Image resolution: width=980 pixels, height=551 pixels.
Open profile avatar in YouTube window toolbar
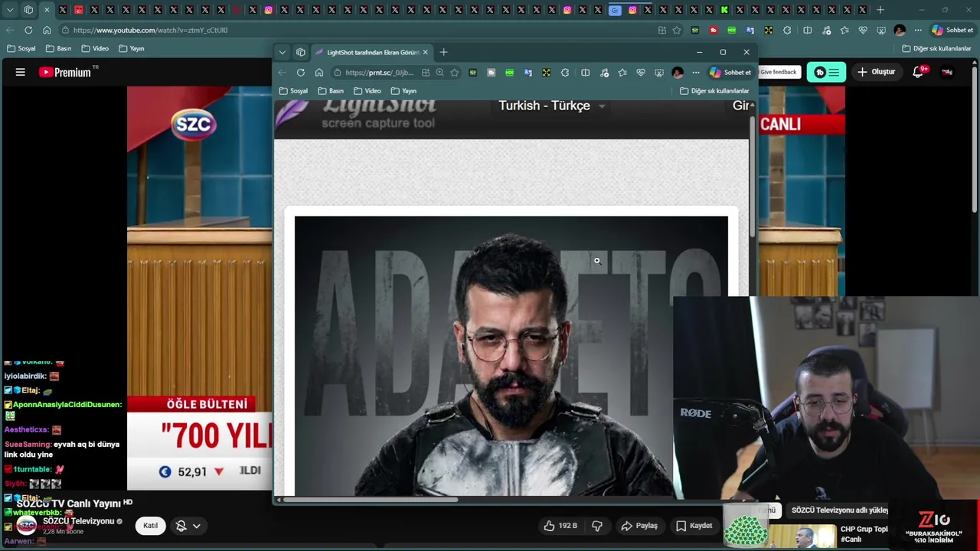(x=900, y=30)
